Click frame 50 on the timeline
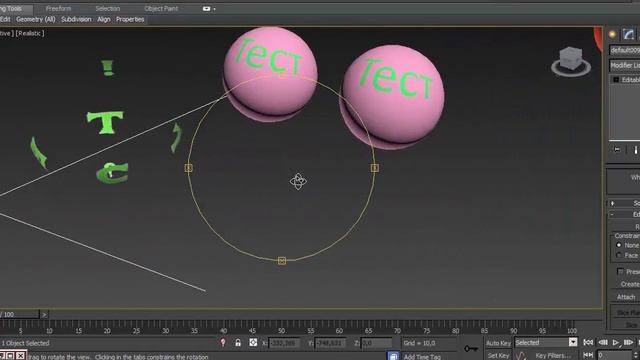640x360 pixels. tap(282, 331)
